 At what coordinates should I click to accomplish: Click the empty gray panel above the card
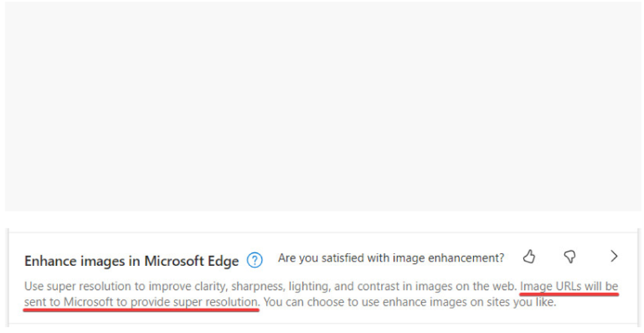pyautogui.click(x=323, y=106)
